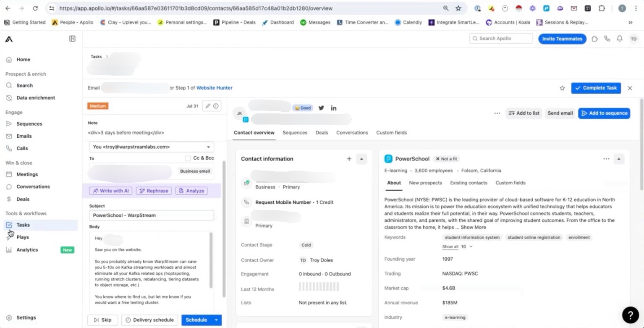Viewport: 644px width, 328px height.
Task: Click the Rephrase button
Action: [154, 191]
